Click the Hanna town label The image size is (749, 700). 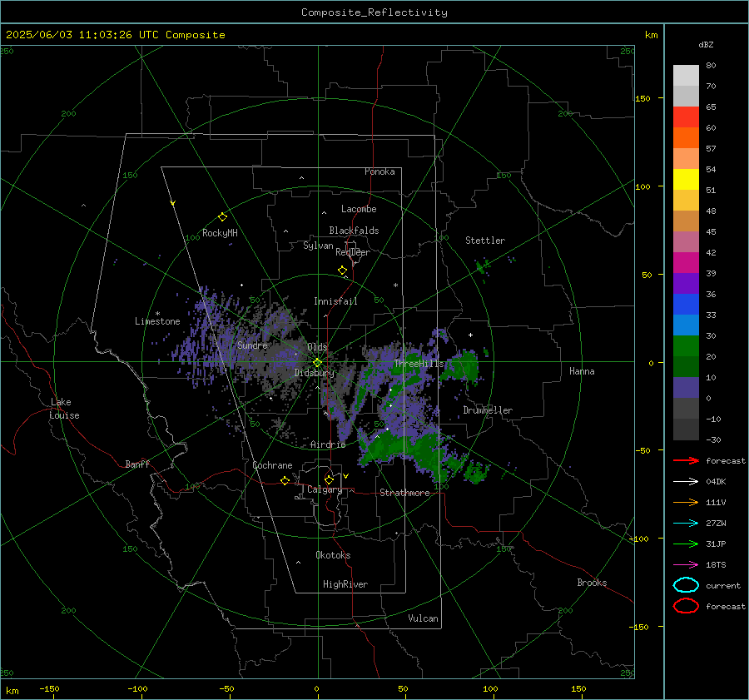tap(582, 371)
